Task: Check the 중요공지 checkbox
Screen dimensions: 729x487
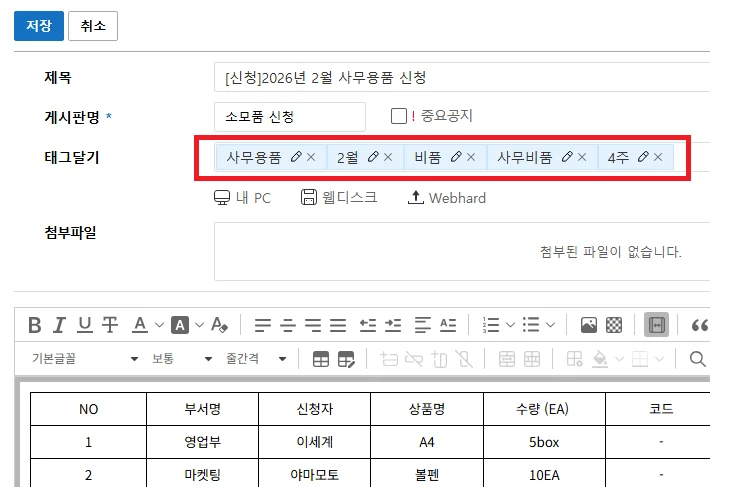Action: [398, 116]
